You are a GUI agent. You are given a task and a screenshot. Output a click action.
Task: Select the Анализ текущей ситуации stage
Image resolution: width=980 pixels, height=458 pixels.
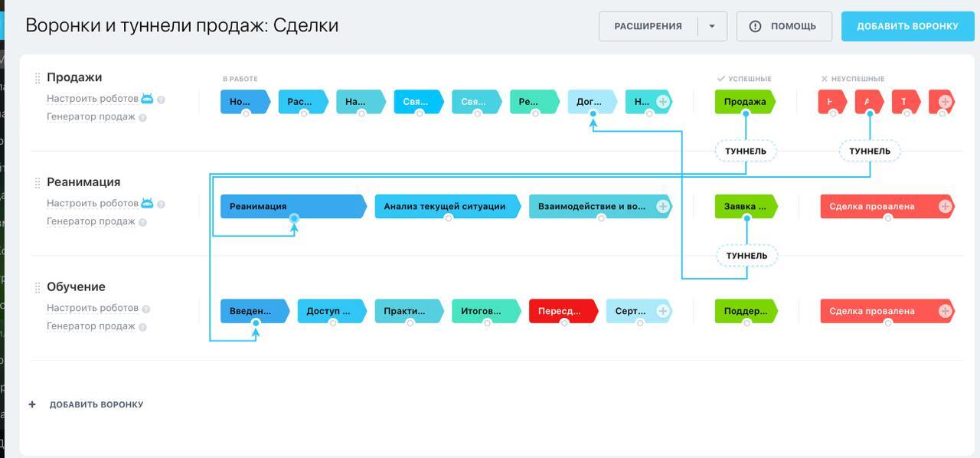(445, 207)
